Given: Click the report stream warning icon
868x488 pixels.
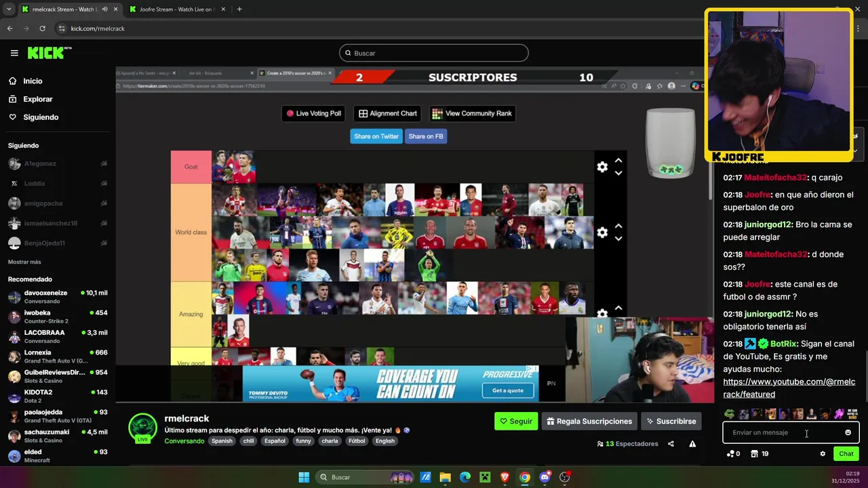Looking at the screenshot, I should pyautogui.click(x=692, y=444).
